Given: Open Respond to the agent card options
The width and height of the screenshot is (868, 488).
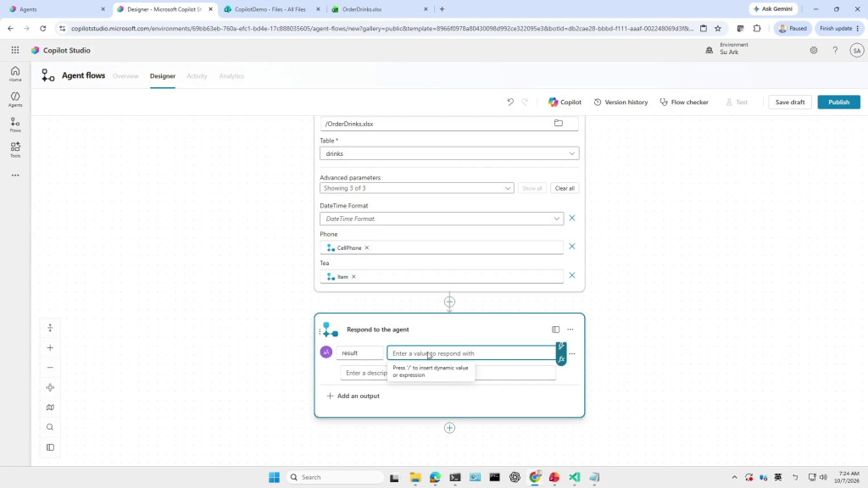Looking at the screenshot, I should pyautogui.click(x=570, y=330).
